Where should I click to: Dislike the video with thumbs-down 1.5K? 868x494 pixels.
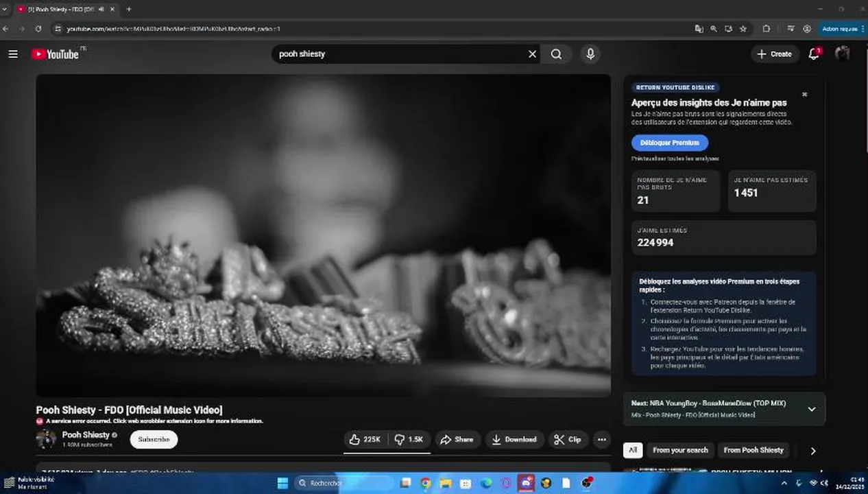pos(409,440)
